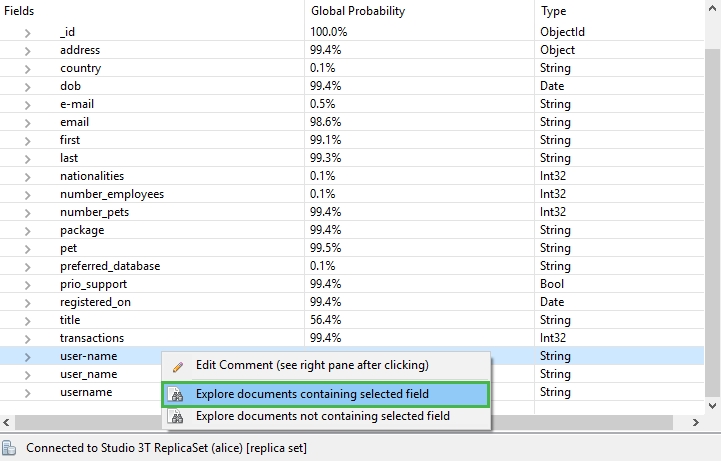Viewport: 721px width, 461px height.
Task: Click the 98.6% probability of email
Action: [326, 122]
